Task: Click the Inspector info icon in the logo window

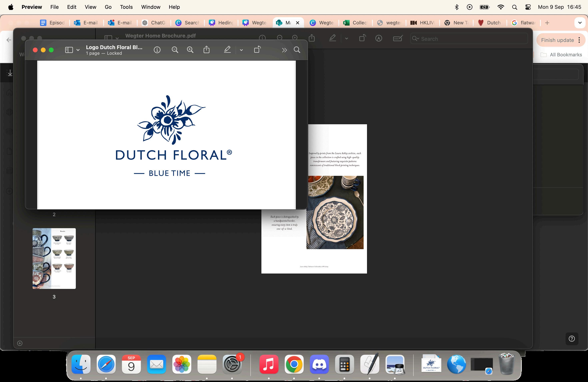Action: tap(157, 50)
